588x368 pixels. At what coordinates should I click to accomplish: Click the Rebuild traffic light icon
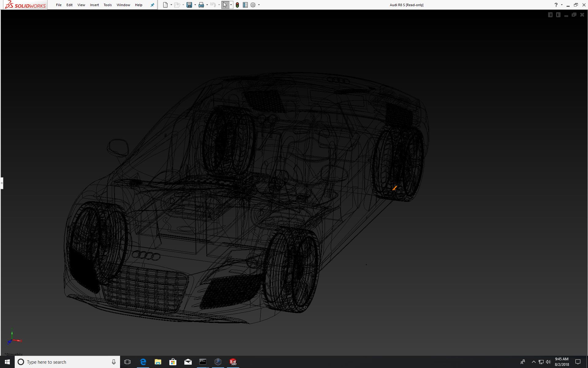pyautogui.click(x=237, y=5)
